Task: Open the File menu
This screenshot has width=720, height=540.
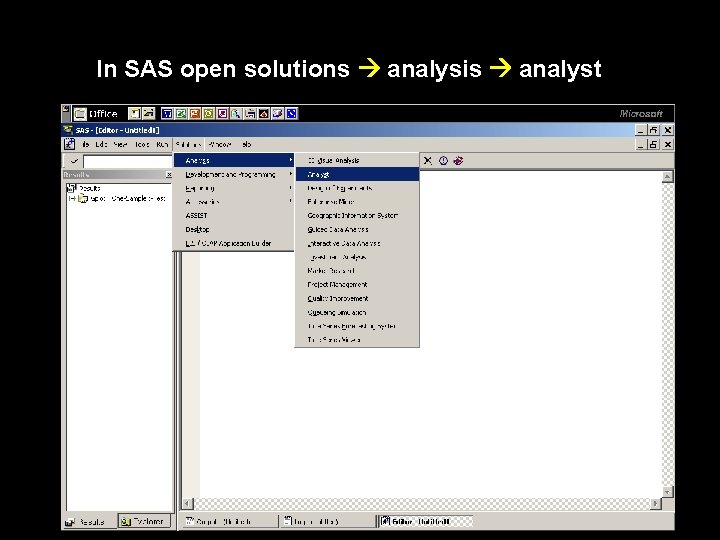Action: coord(85,144)
